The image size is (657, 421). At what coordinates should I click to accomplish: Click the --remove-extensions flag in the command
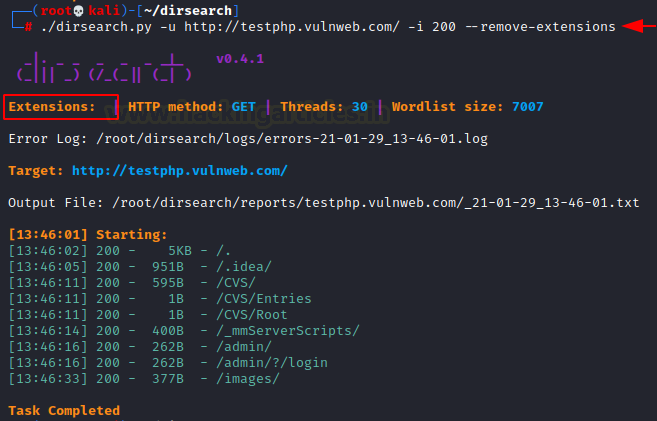click(540, 27)
